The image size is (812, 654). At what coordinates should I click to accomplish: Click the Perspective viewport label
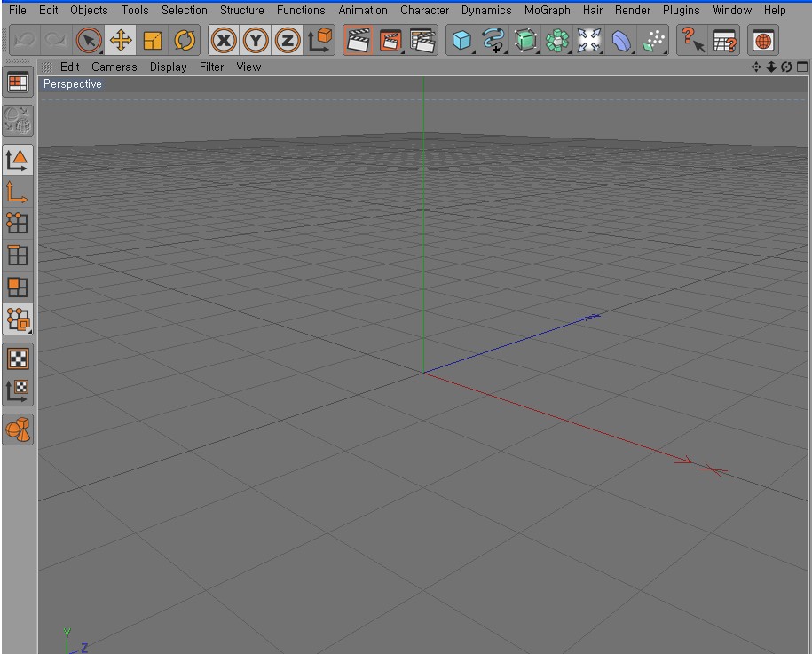[x=73, y=84]
